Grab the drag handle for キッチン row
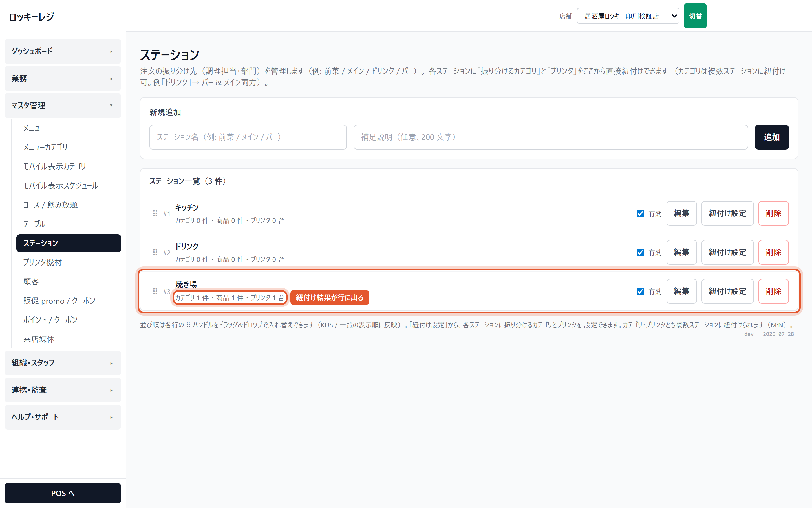 [155, 213]
